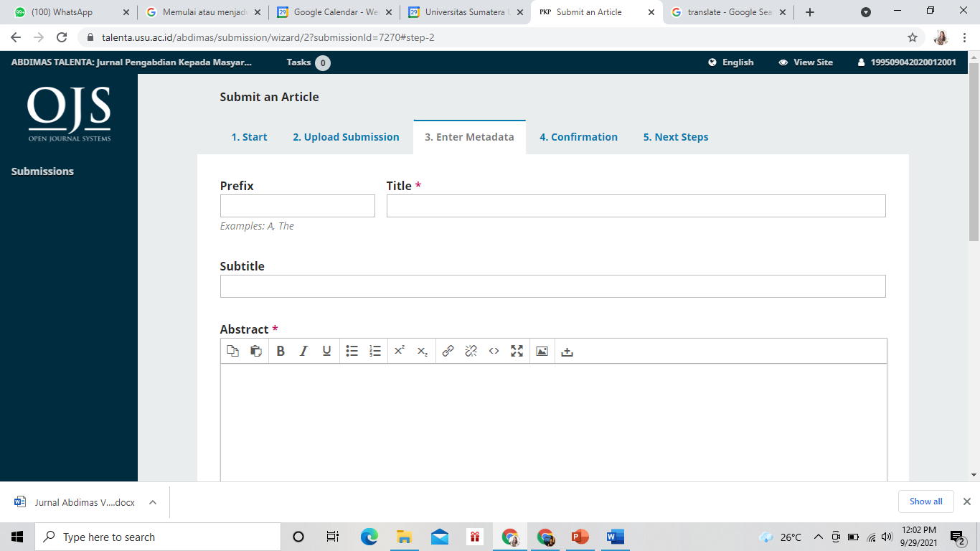980x551 pixels.
Task: Open the Windows Start menu
Action: [17, 537]
